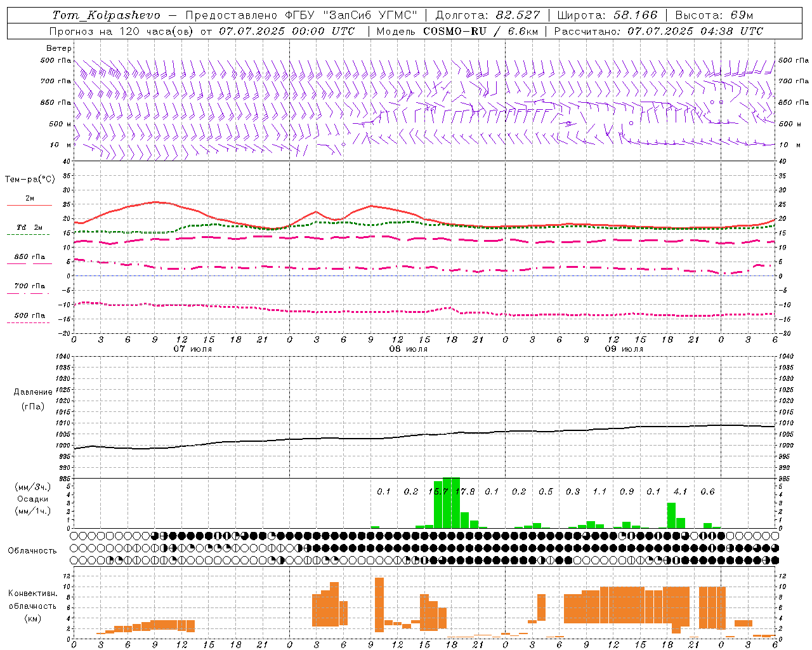Click the '4.1' precipitation amount

pyautogui.click(x=680, y=491)
